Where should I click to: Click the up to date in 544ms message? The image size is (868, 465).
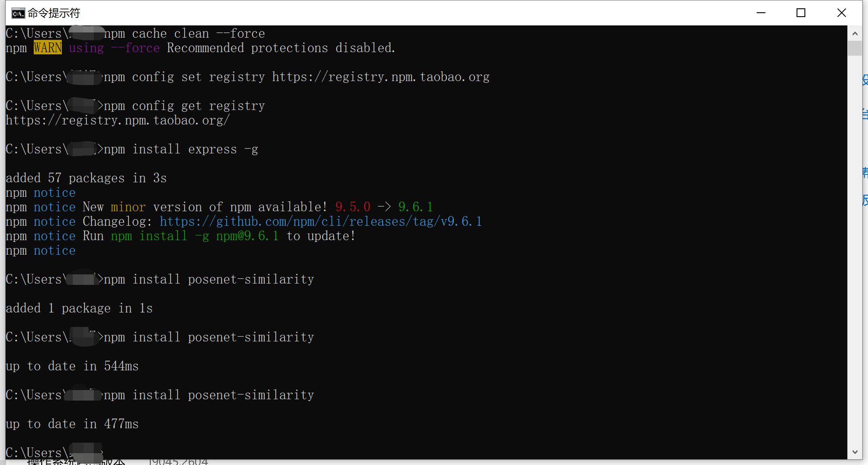click(72, 366)
